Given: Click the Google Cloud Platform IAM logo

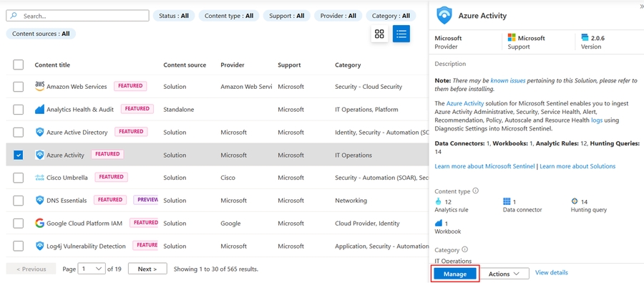Looking at the screenshot, I should [39, 224].
